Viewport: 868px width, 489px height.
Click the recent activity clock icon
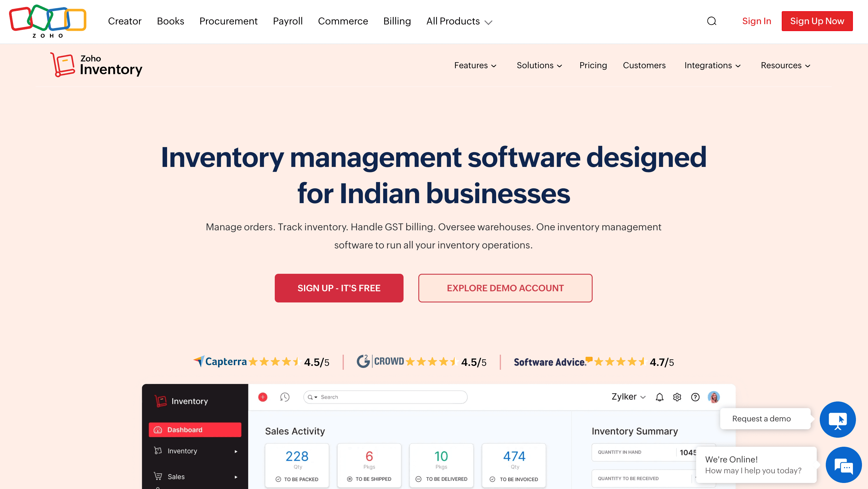click(x=285, y=397)
